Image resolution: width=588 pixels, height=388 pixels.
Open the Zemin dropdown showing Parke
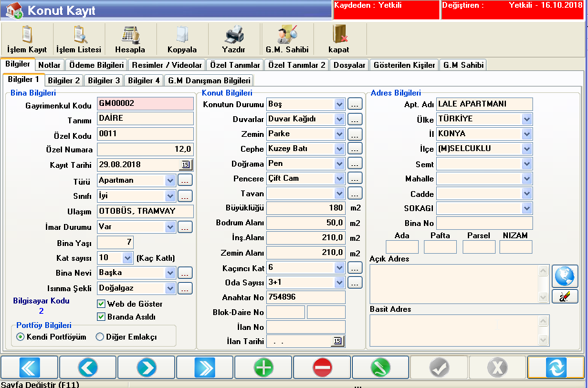tap(339, 134)
